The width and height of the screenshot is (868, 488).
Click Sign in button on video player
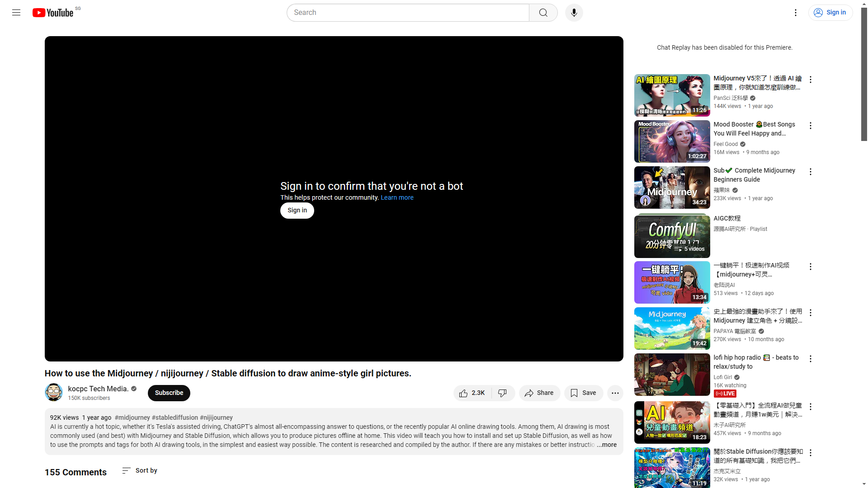coord(297,211)
